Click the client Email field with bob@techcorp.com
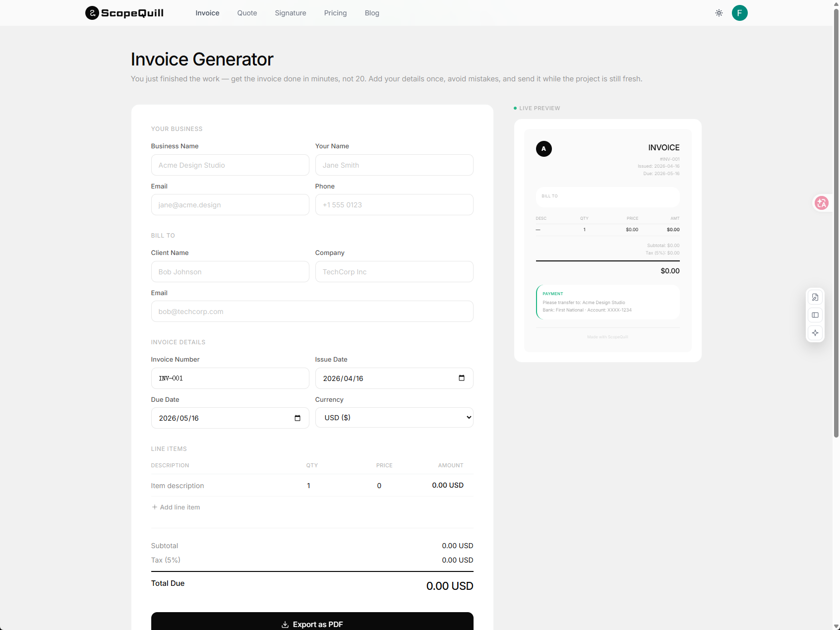Image resolution: width=840 pixels, height=630 pixels. coord(312,311)
